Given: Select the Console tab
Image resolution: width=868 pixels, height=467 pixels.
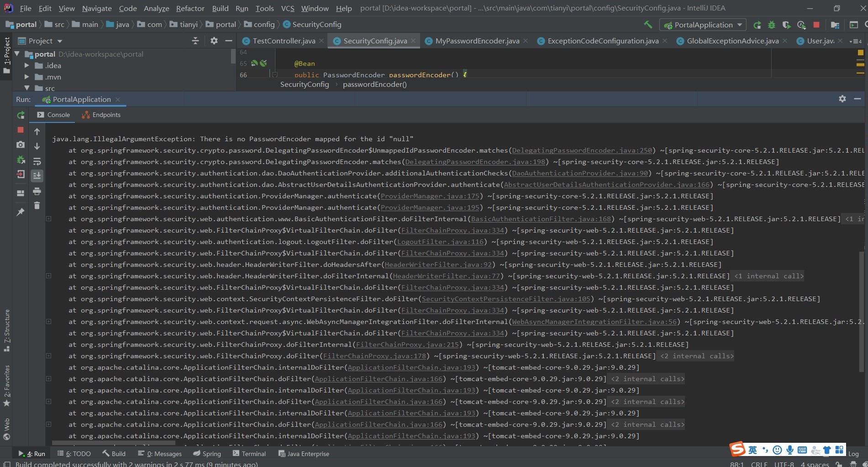Looking at the screenshot, I should coord(54,115).
